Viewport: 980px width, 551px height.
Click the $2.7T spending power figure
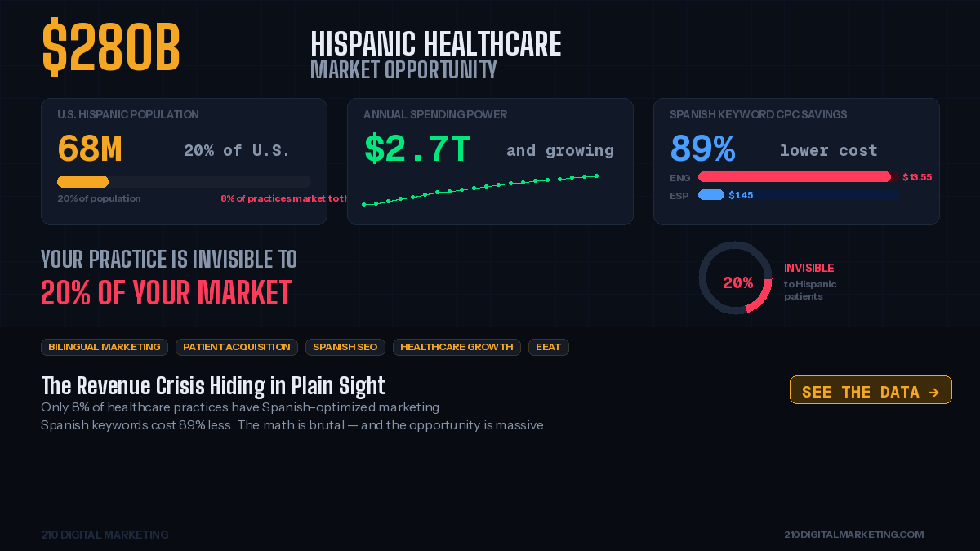(416, 150)
